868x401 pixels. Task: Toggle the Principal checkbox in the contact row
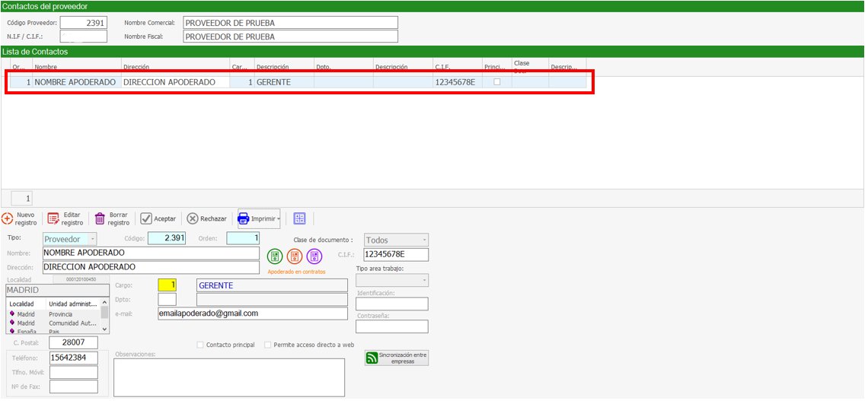tap(497, 81)
